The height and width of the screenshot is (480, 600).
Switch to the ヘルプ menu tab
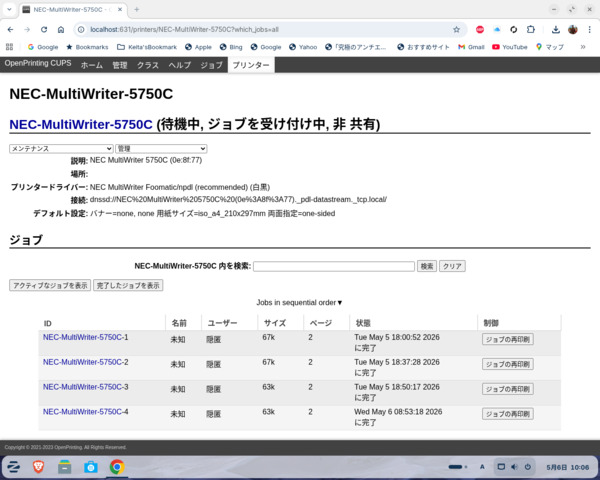pyautogui.click(x=179, y=65)
